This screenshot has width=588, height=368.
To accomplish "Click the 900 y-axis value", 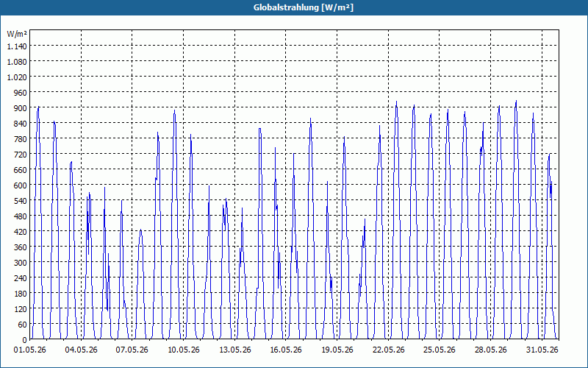I will point(21,108).
